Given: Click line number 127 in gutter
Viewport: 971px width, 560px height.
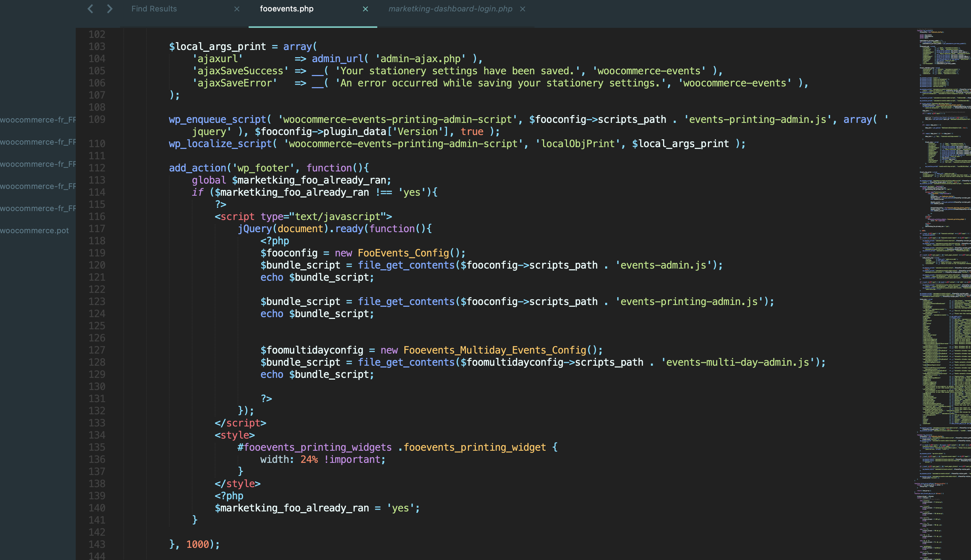Looking at the screenshot, I should [x=97, y=350].
